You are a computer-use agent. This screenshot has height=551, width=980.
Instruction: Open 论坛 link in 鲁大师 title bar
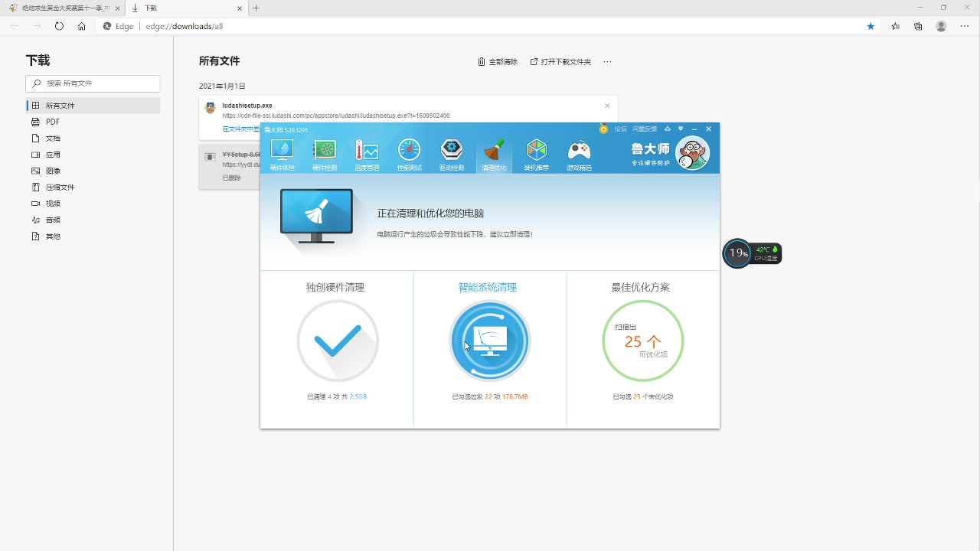click(x=620, y=129)
